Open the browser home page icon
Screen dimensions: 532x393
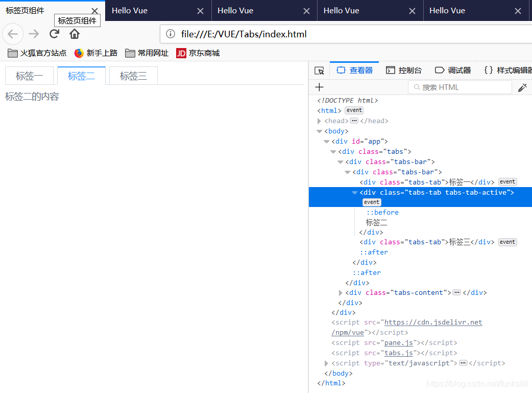click(x=75, y=34)
